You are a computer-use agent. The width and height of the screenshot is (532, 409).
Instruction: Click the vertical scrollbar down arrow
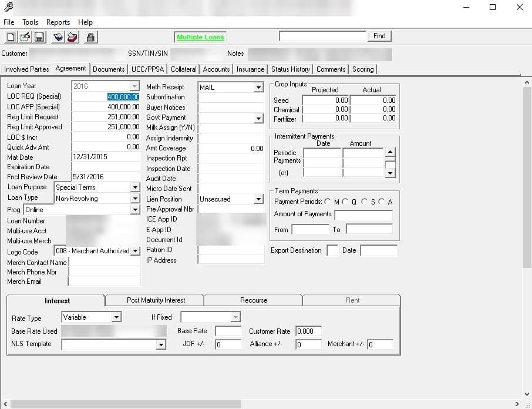(527, 394)
